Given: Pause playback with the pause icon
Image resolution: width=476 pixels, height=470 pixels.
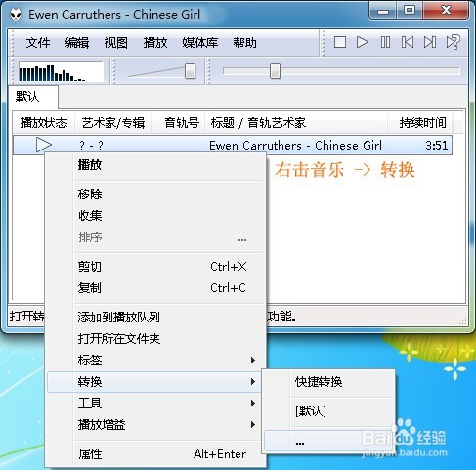Looking at the screenshot, I should pyautogui.click(x=385, y=42).
